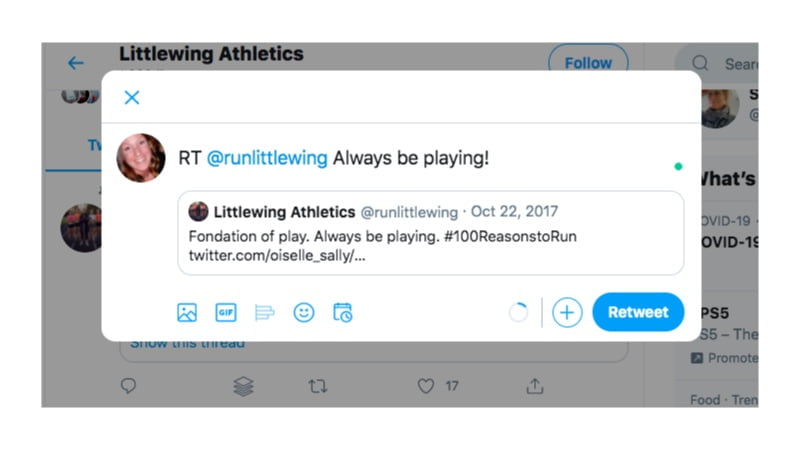The image size is (800, 450).
Task: Click the character count progress circle
Action: tap(518, 312)
